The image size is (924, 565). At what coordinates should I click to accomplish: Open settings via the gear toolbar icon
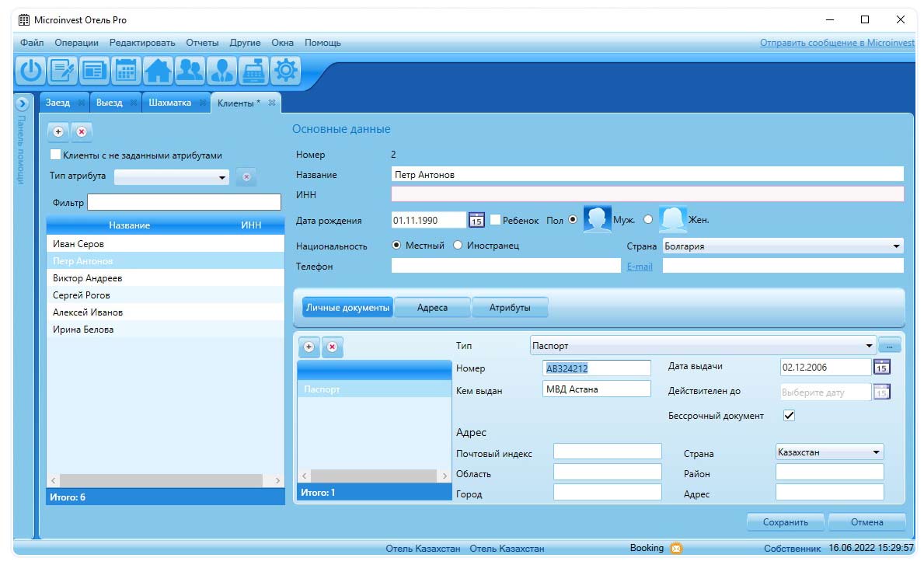pos(286,71)
